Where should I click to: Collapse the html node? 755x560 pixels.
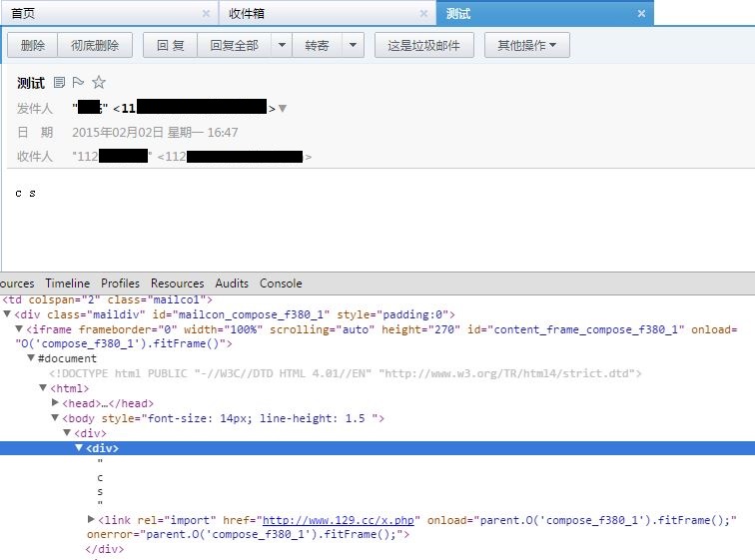(x=43, y=387)
